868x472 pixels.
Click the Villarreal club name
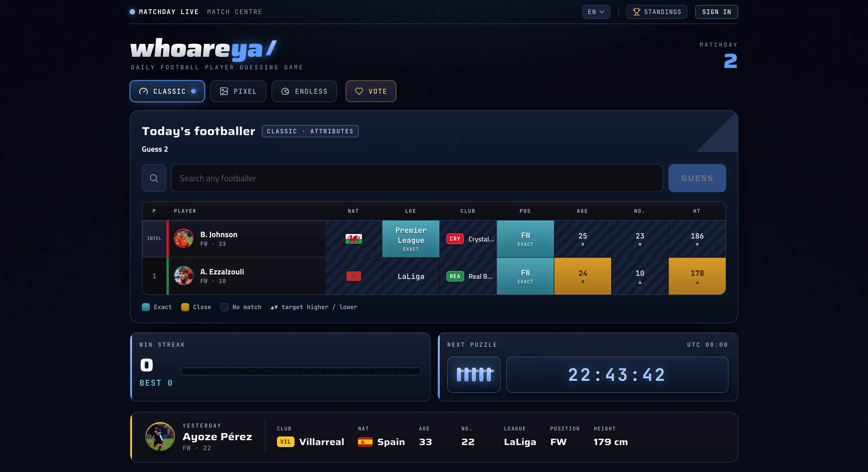tap(321, 442)
